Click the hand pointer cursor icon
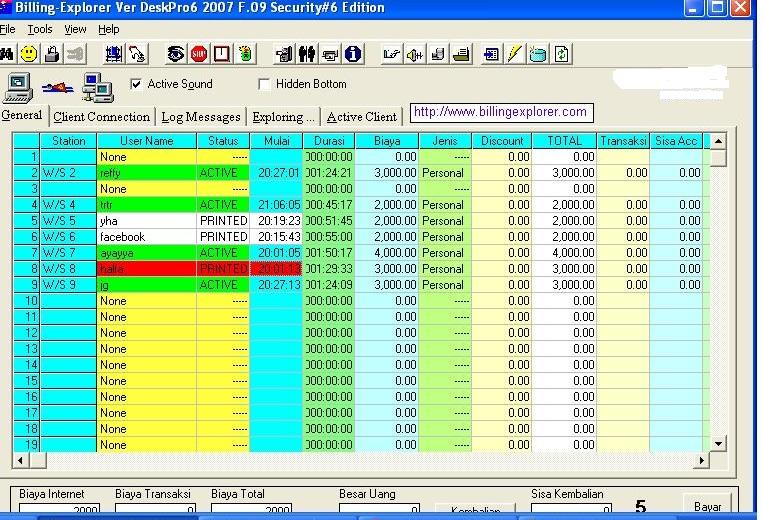 (x=137, y=54)
